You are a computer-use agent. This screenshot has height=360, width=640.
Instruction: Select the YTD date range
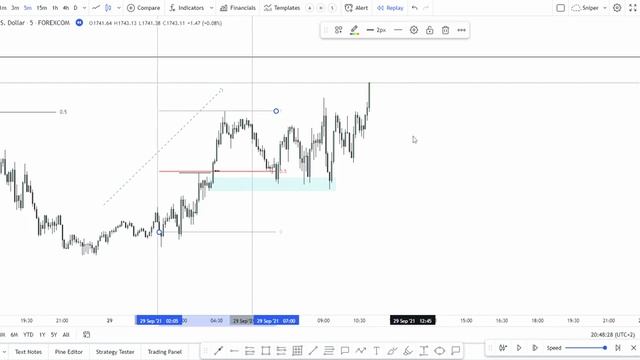tap(28, 334)
